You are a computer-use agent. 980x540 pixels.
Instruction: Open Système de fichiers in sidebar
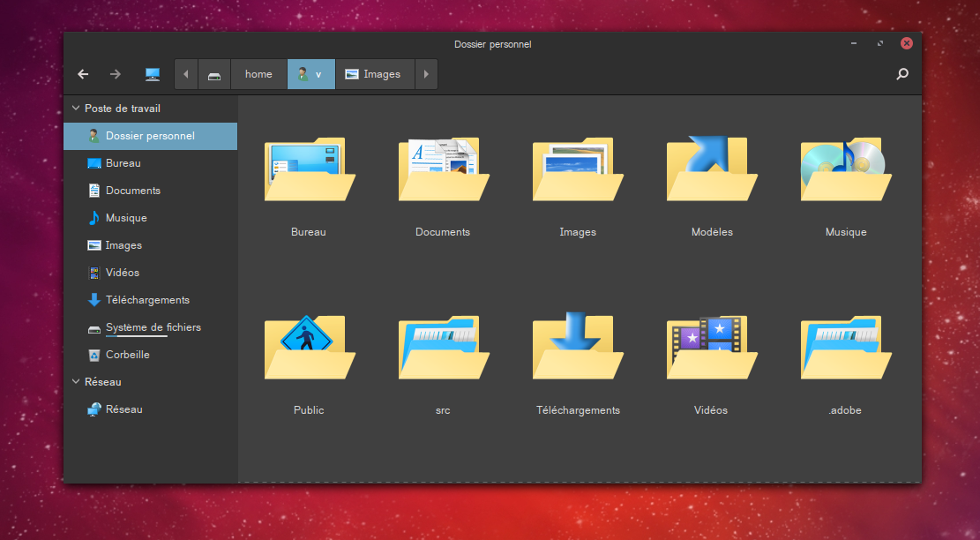(x=151, y=327)
